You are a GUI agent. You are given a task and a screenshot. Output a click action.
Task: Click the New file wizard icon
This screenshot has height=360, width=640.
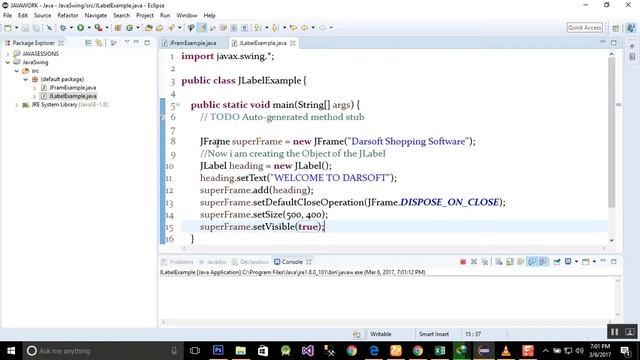[8, 28]
